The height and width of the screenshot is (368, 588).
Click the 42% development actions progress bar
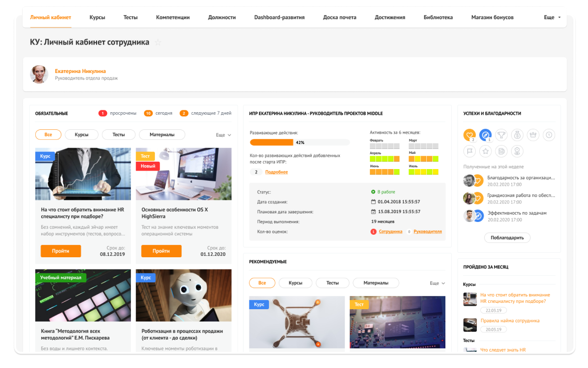coord(300,143)
